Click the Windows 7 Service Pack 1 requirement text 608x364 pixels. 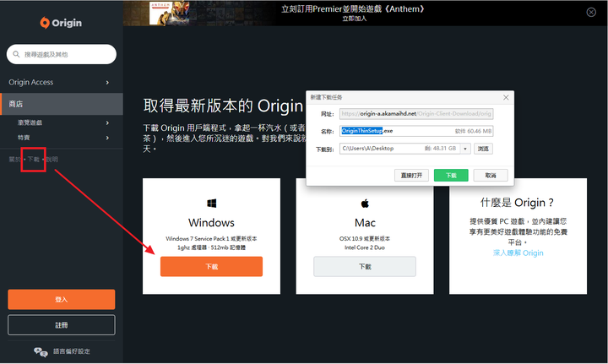pos(211,239)
